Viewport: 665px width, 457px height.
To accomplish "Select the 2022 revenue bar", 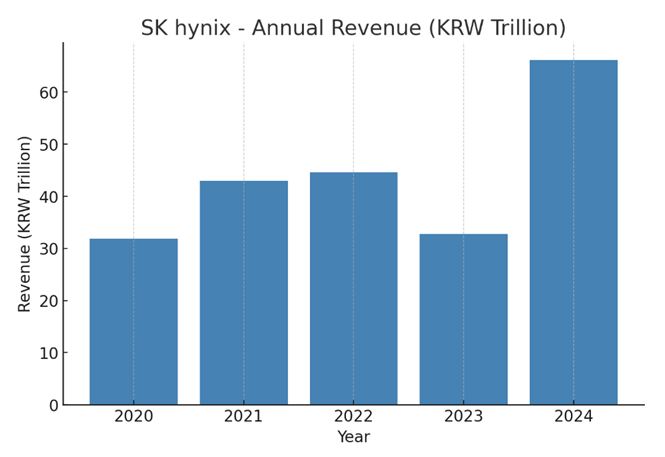I will tap(354, 289).
